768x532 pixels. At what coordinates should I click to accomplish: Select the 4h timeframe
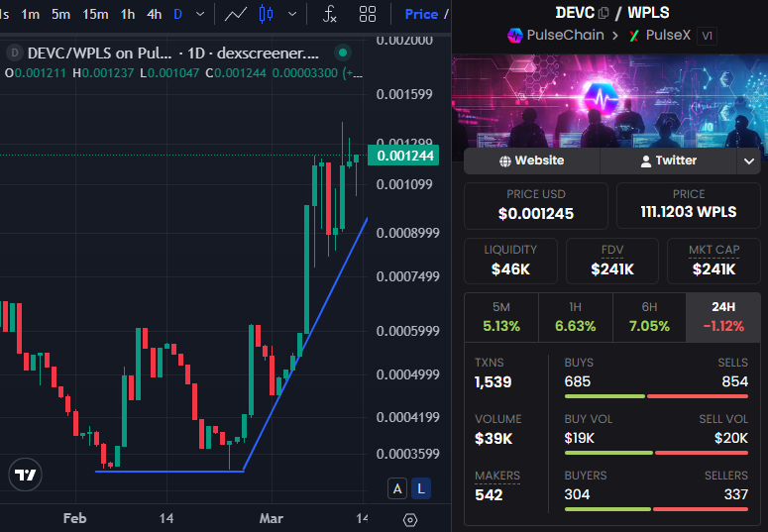pyautogui.click(x=155, y=14)
